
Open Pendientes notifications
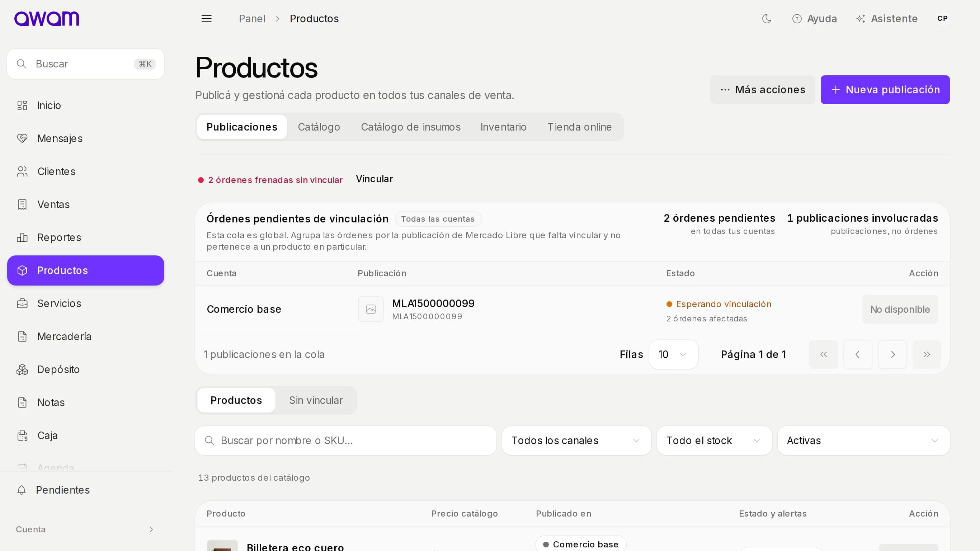86,490
